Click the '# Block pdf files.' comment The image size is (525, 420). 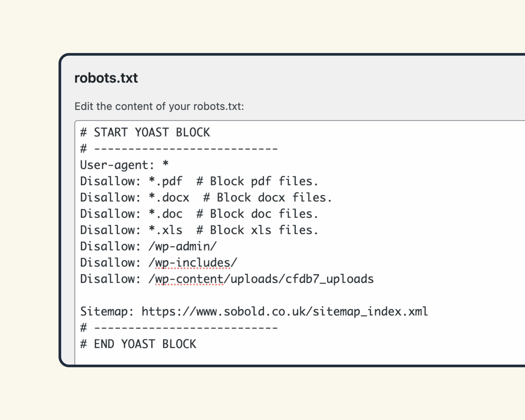(257, 181)
